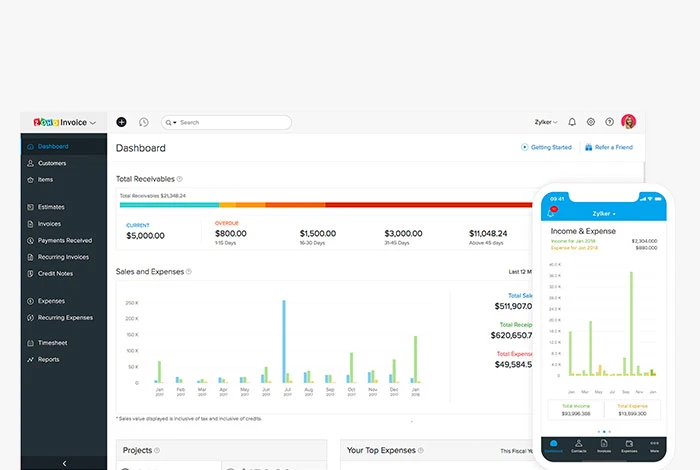Click the teal current segment of receivables bar
Image resolution: width=700 pixels, height=470 pixels.
(169, 205)
